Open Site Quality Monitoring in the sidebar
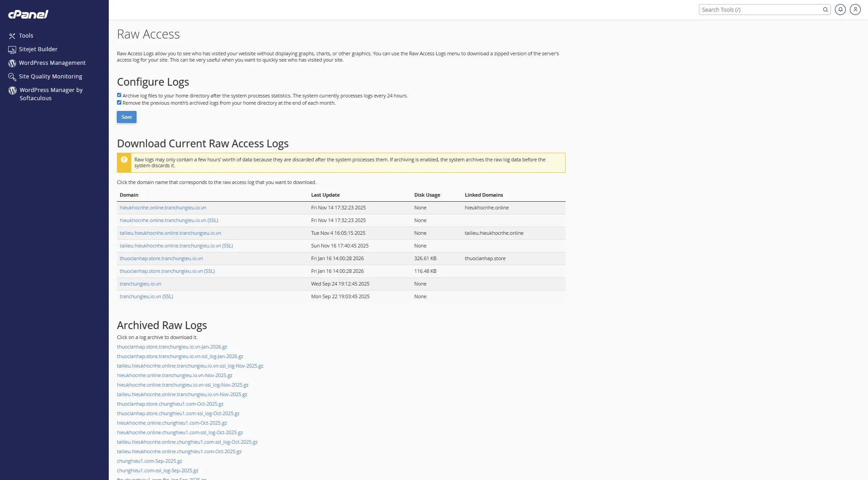 point(50,76)
